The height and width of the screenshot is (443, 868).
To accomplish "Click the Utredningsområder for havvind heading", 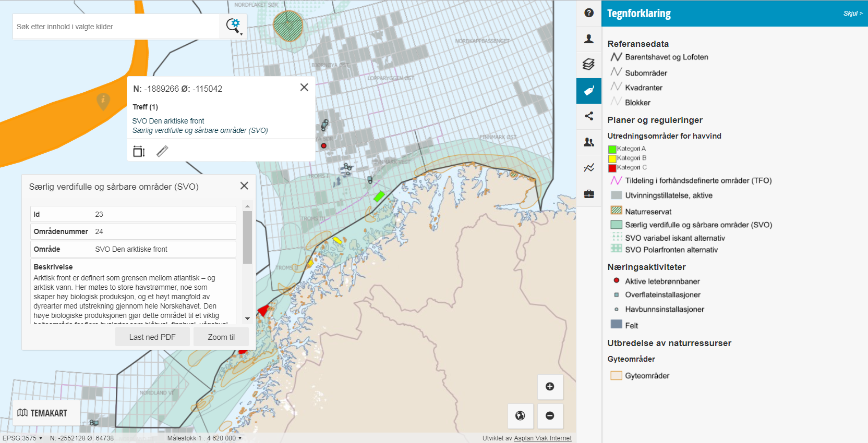I will (x=664, y=136).
